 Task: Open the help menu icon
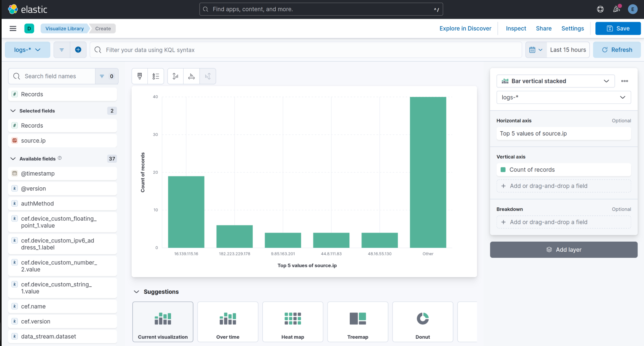[600, 9]
